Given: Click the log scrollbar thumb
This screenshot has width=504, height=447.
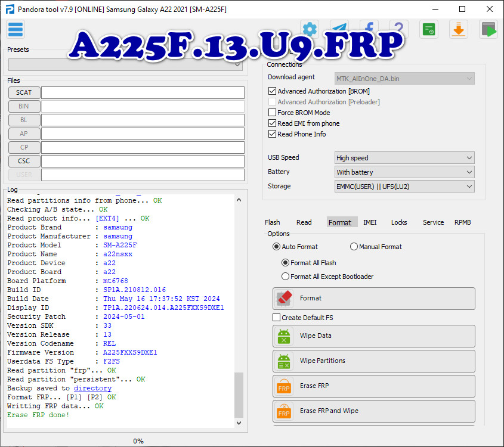Looking at the screenshot, I should point(239,395).
